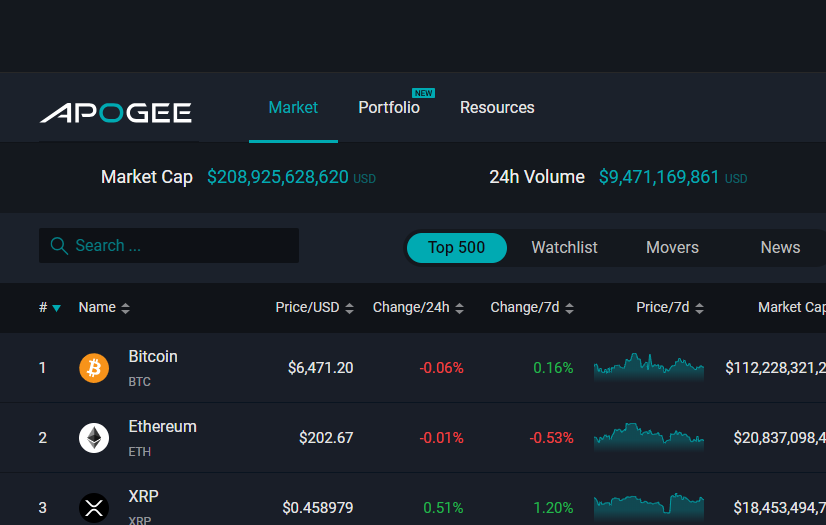Click the 24h Volume label
This screenshot has height=525, width=826.
tap(537, 177)
